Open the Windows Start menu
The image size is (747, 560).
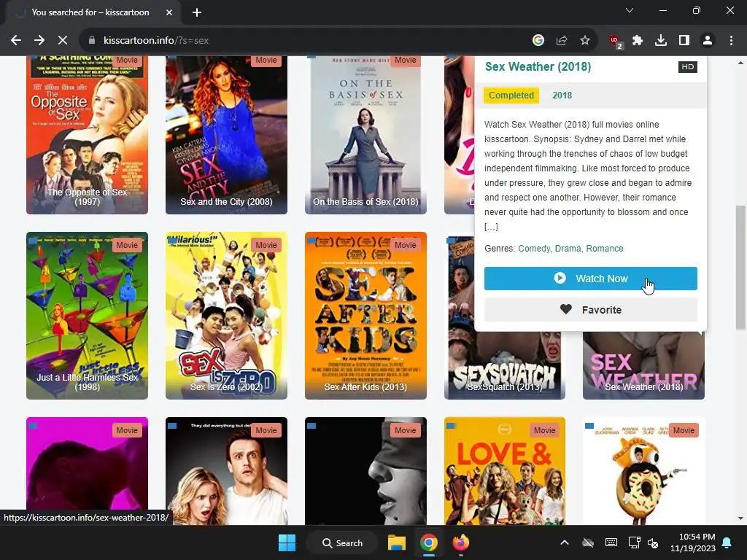(287, 542)
